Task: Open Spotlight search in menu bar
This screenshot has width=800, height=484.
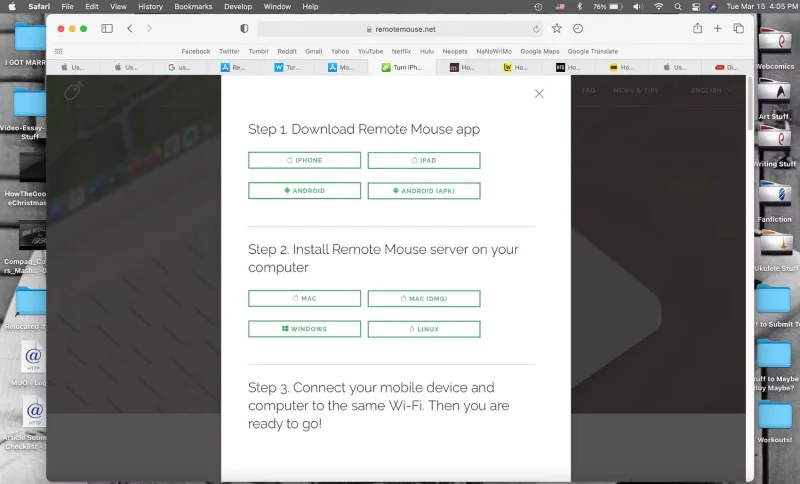Action: 678,7
